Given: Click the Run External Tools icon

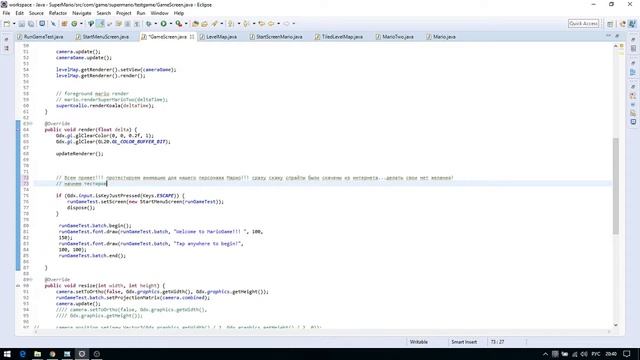Looking at the screenshot, I should 178,24.
